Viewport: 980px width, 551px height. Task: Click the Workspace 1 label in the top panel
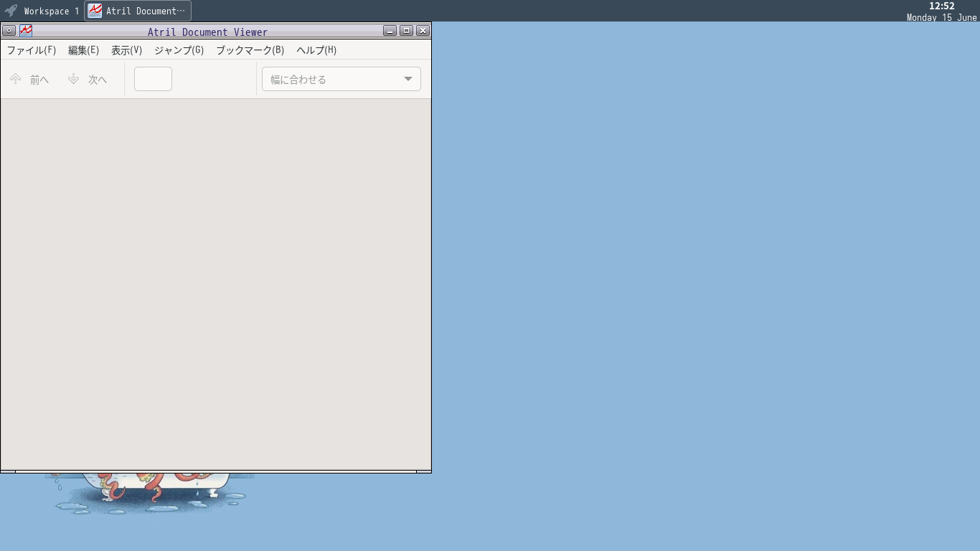point(52,11)
